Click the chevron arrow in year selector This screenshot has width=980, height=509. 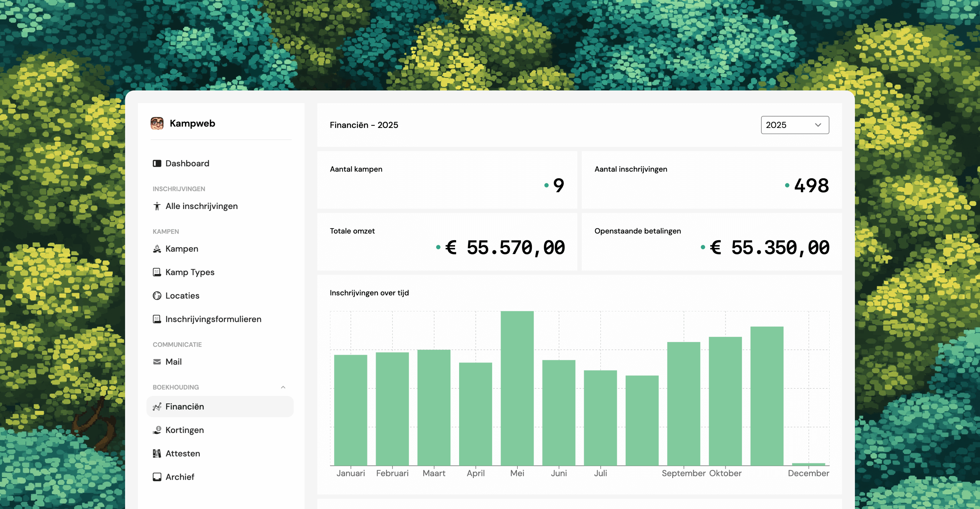(818, 125)
